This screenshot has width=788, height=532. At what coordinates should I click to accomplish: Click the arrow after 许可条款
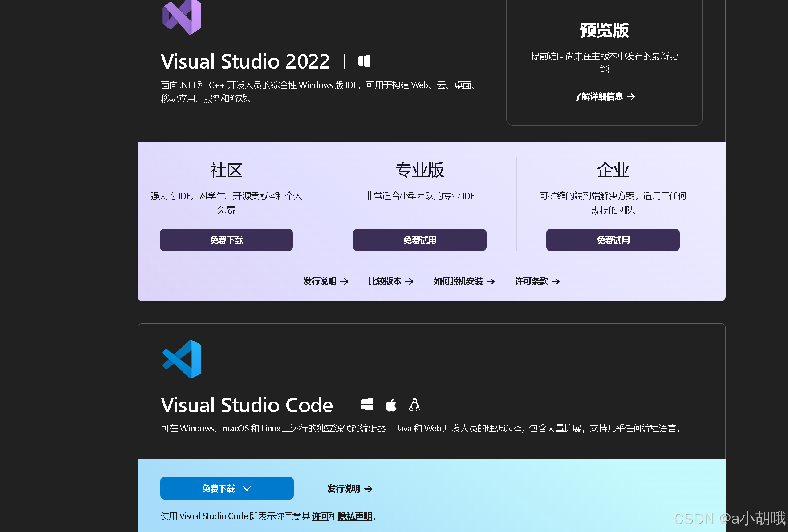pos(556,281)
